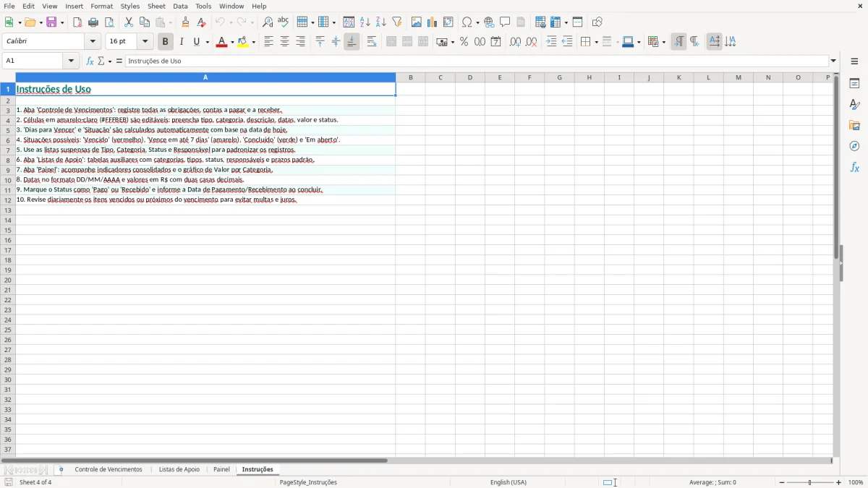868x488 pixels.
Task: Toggle Bold formatting
Action: pyautogui.click(x=166, y=42)
